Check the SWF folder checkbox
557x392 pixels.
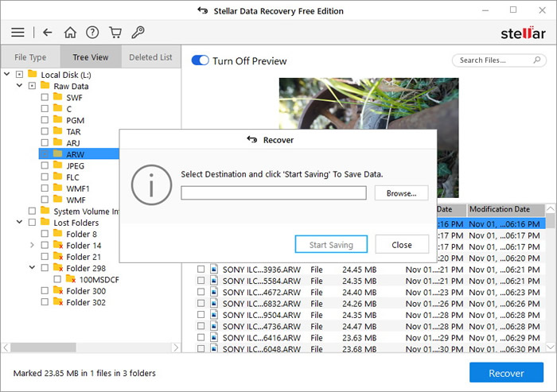click(45, 97)
